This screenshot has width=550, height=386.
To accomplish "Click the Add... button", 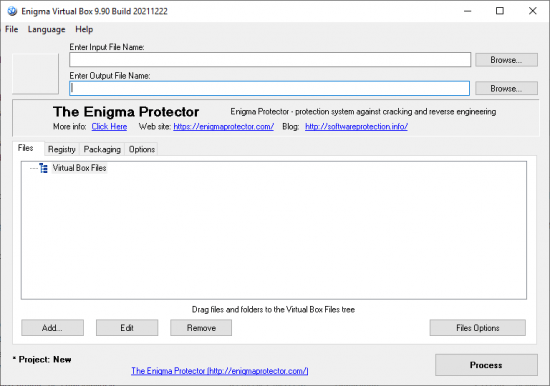I will (x=52, y=328).
